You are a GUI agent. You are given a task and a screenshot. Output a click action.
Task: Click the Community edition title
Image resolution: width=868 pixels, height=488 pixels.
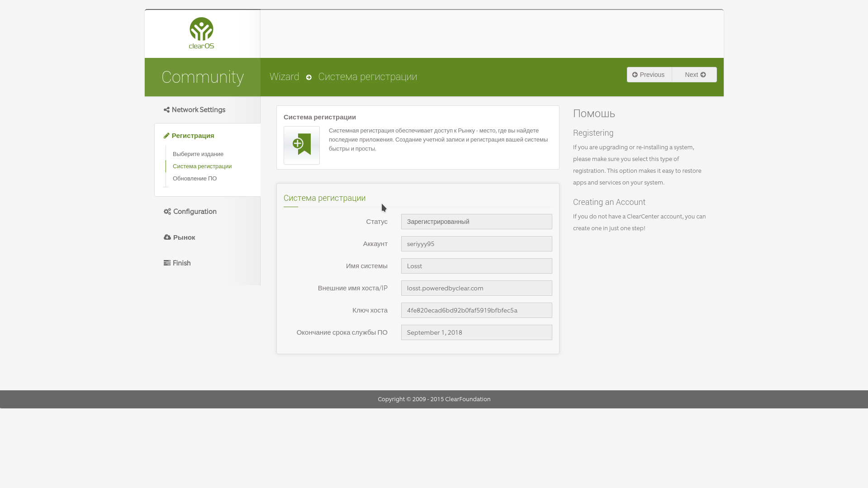203,77
